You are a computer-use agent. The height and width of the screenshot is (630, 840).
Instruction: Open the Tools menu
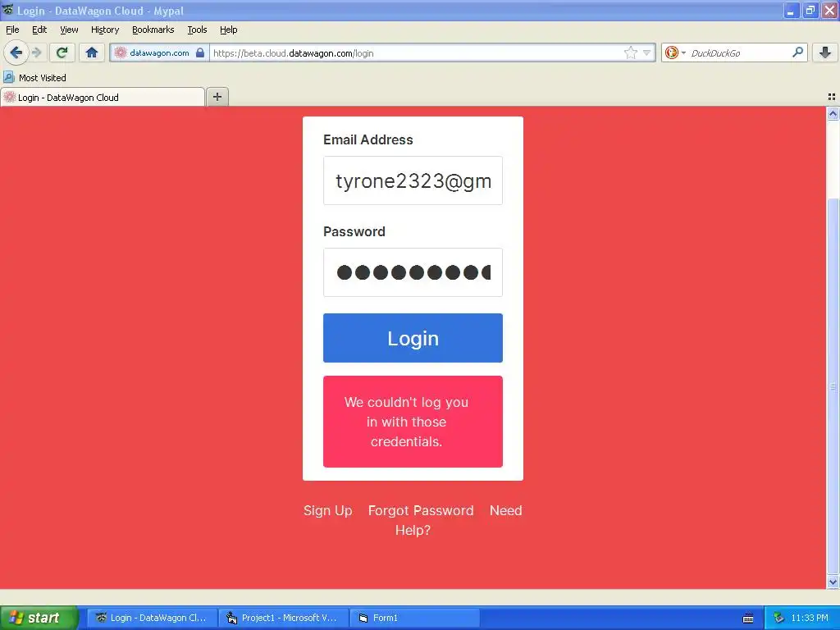pyautogui.click(x=197, y=30)
